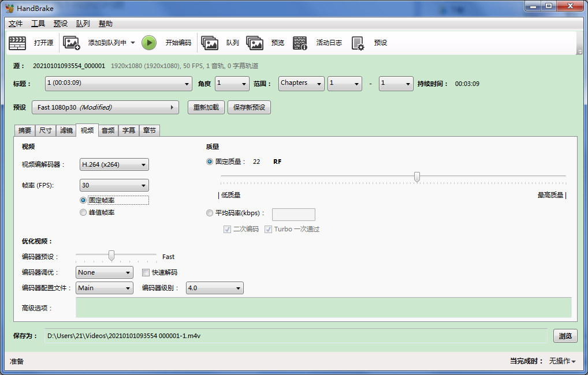Click the Browse (浏览) button
Image resolution: width=588 pixels, height=375 pixels.
[x=565, y=336]
